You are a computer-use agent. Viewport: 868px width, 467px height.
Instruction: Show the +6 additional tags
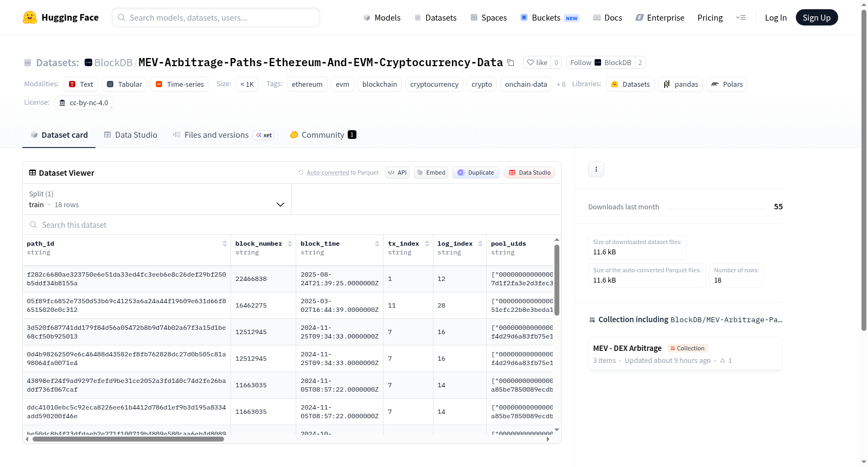tap(561, 84)
